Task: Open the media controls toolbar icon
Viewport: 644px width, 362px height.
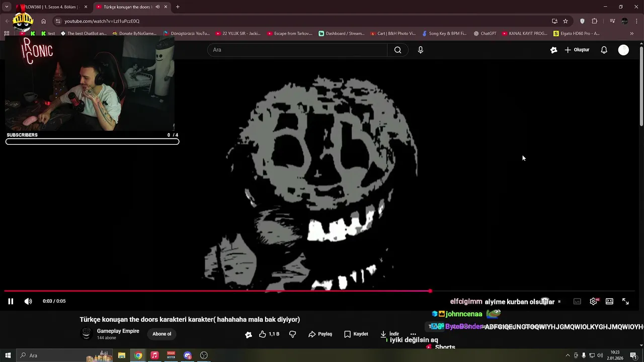Action: tap(612, 21)
